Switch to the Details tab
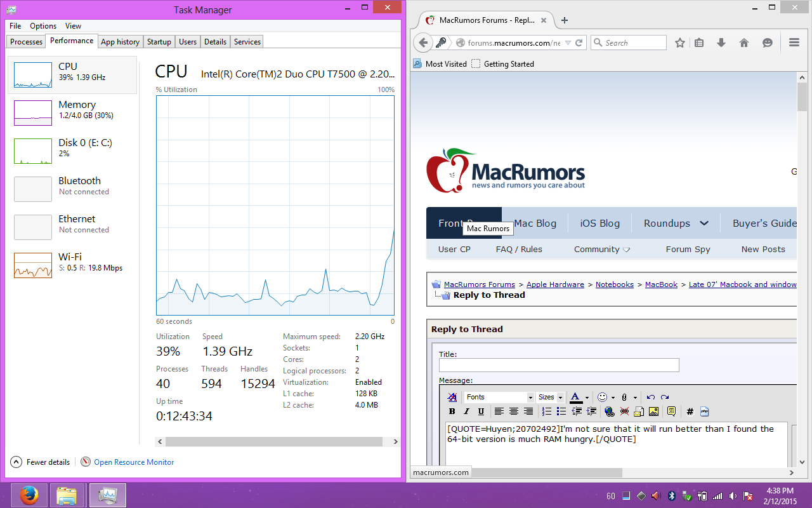The width and height of the screenshot is (812, 508). point(215,42)
